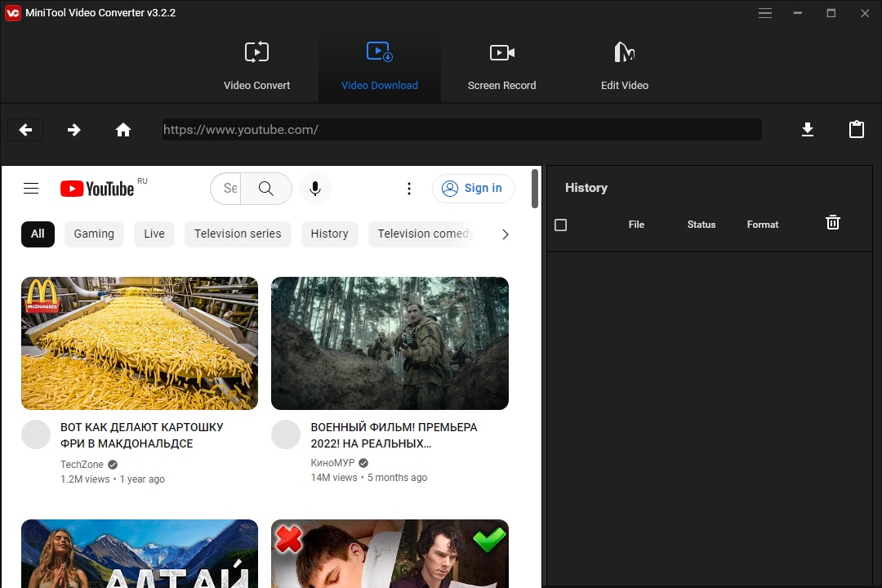The width and height of the screenshot is (882, 588).
Task: Open the McDonald's fries video thumbnail
Action: pos(139,343)
